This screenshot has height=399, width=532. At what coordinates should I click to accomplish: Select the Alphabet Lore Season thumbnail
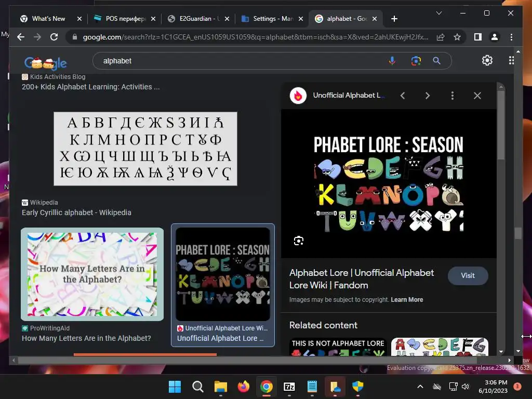tap(223, 274)
